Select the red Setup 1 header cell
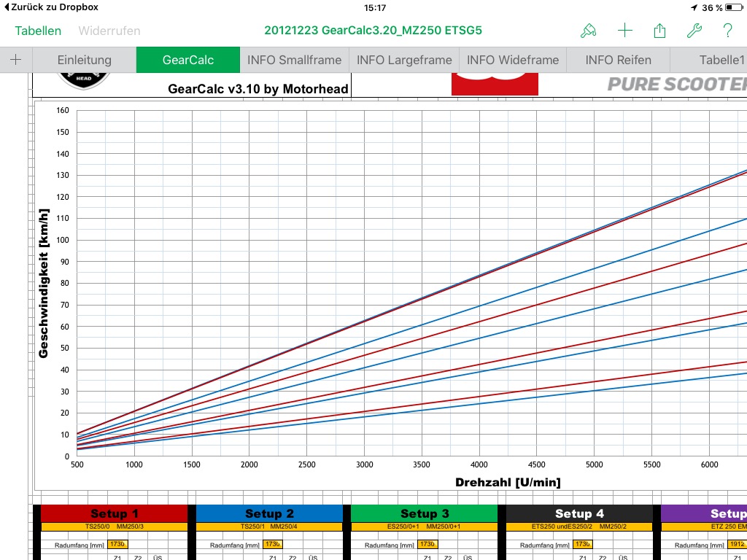Screen dimensions: 747x560 pos(115,513)
